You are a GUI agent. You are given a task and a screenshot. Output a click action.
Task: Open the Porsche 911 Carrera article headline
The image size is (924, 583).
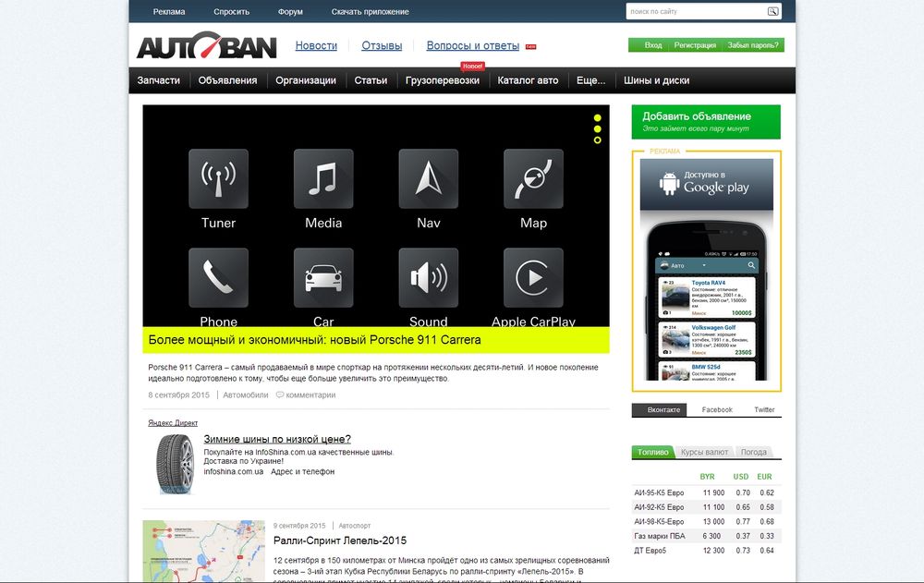pos(315,340)
